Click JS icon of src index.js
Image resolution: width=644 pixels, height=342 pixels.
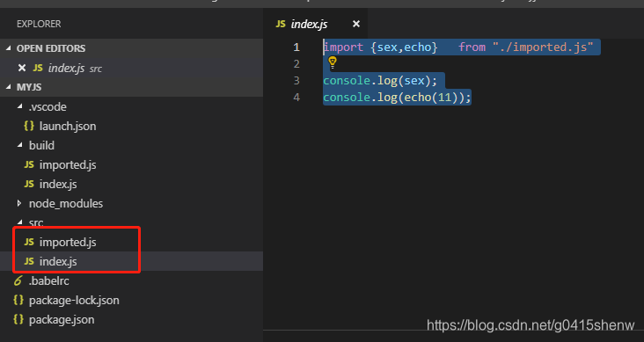29,261
